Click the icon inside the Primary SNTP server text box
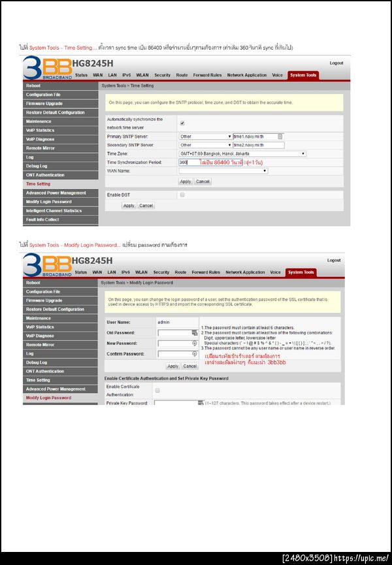 tap(280, 137)
